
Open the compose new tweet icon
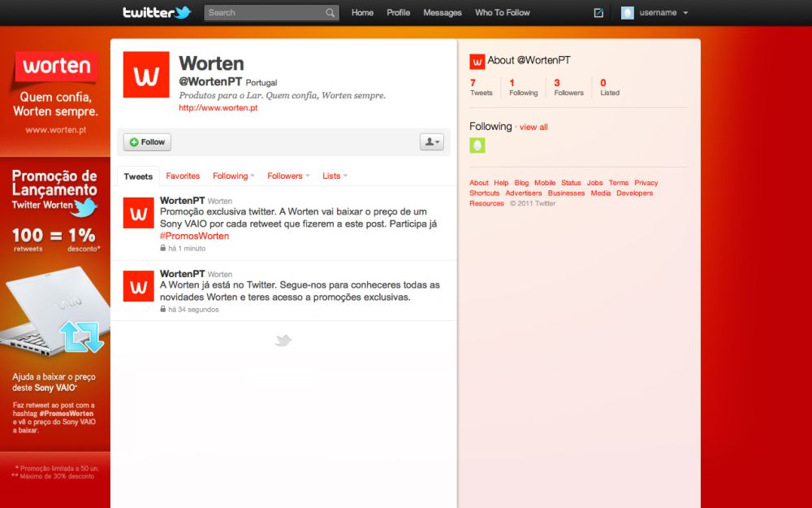pos(598,12)
